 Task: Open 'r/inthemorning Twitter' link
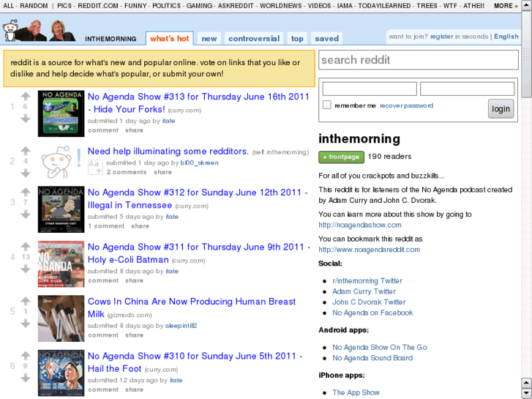pyautogui.click(x=367, y=281)
